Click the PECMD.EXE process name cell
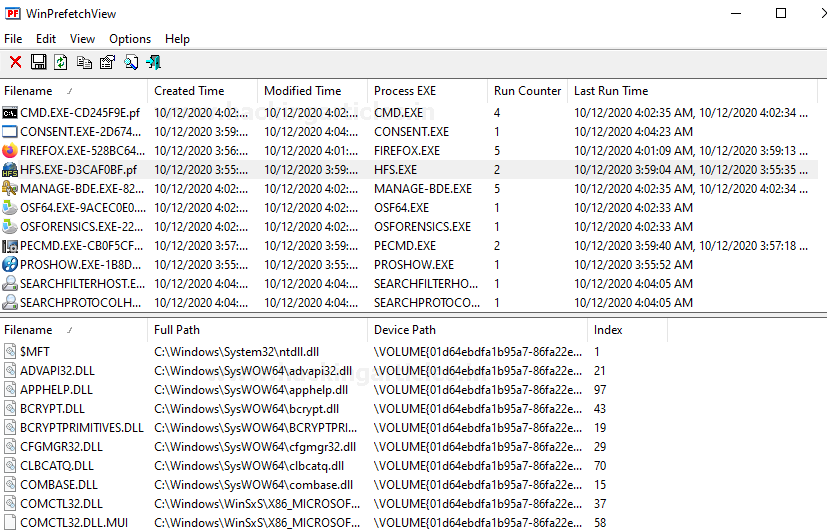Viewport: 827px width, 532px height. (405, 246)
